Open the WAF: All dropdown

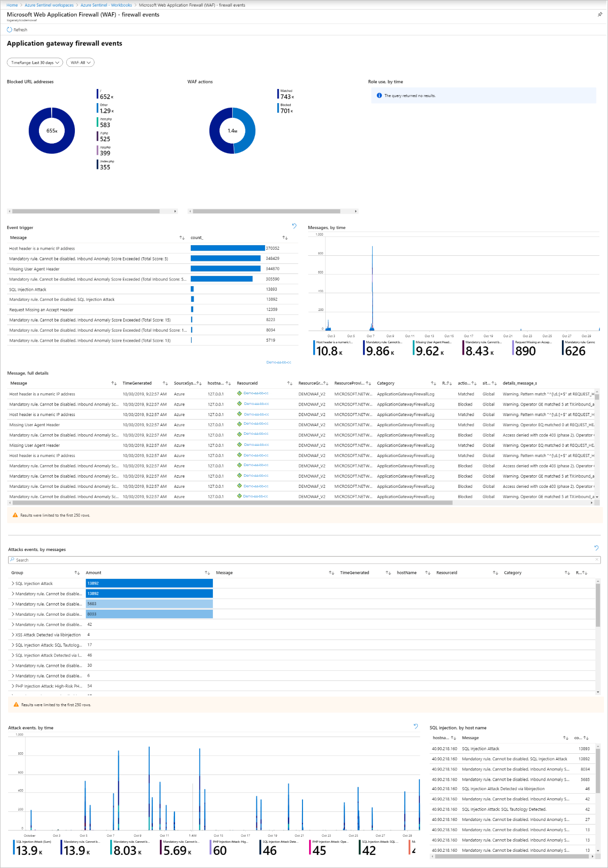click(x=80, y=63)
